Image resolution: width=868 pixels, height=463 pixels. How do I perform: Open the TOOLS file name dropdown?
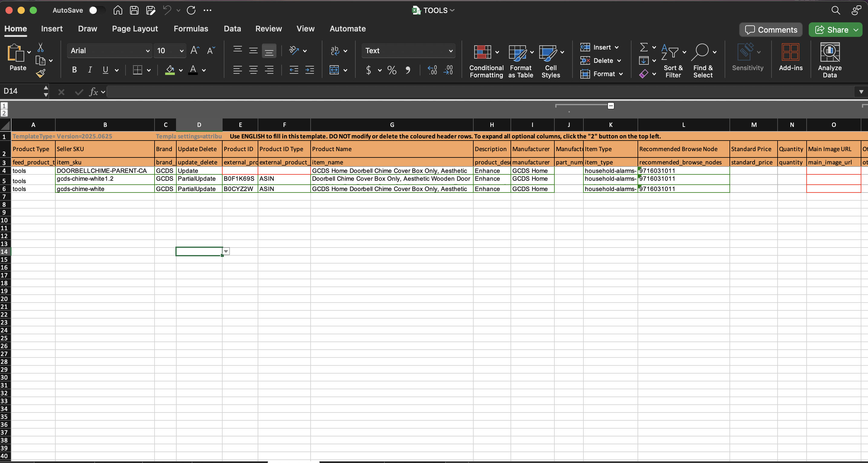452,11
